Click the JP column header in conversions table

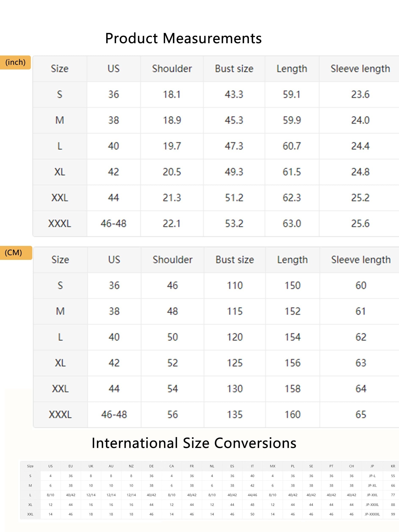coord(372,466)
